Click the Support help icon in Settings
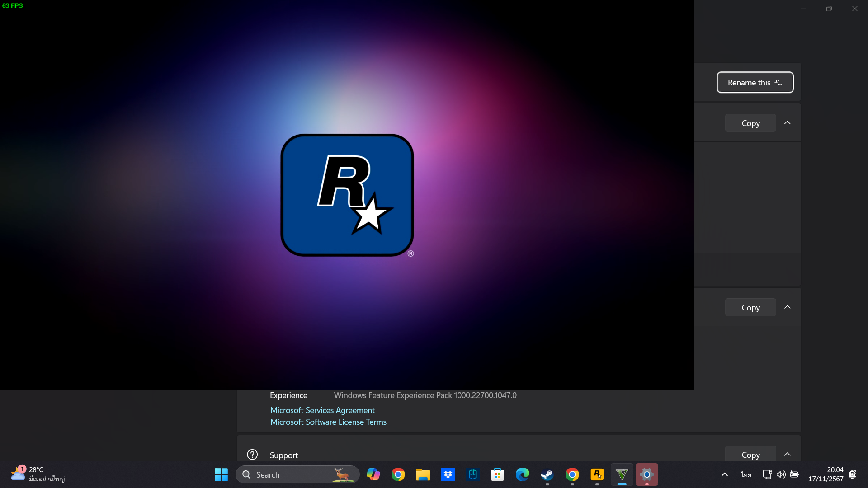Image resolution: width=868 pixels, height=488 pixels. tap(252, 455)
